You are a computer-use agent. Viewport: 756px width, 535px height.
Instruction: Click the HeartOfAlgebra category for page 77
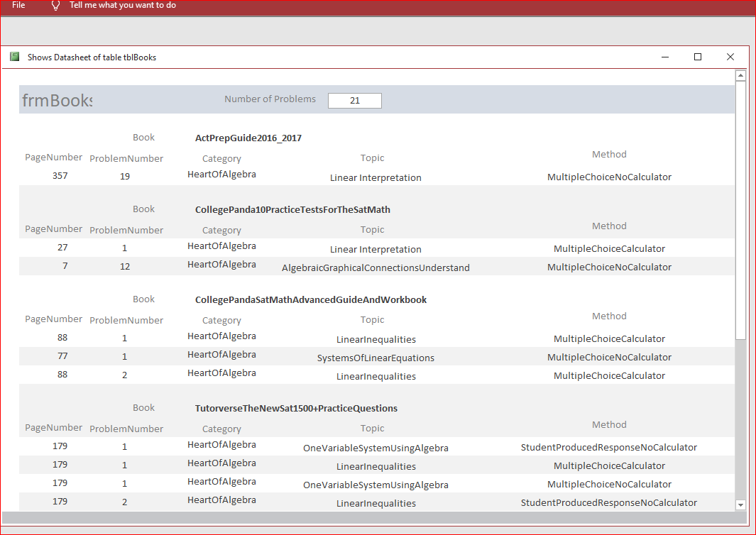221,355
